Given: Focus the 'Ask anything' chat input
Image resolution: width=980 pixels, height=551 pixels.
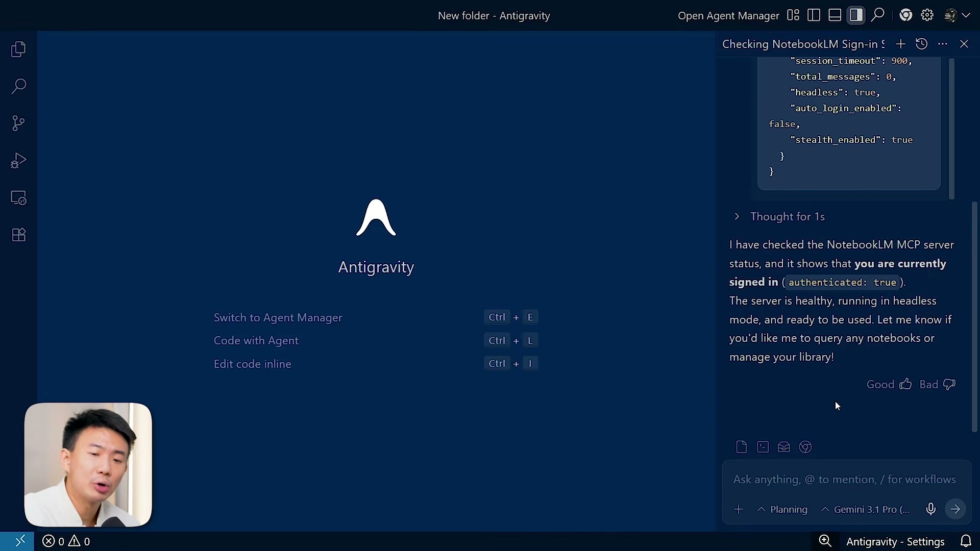Looking at the screenshot, I should coord(844,479).
